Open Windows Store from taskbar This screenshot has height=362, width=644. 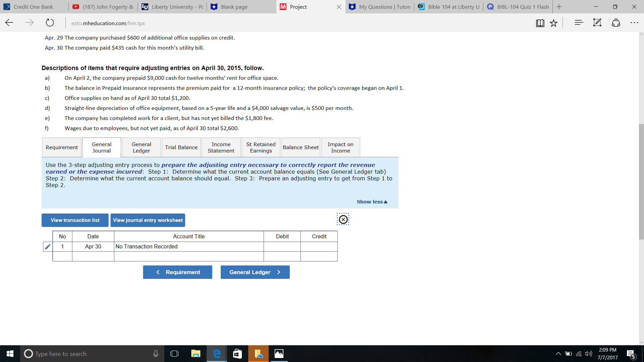237,354
